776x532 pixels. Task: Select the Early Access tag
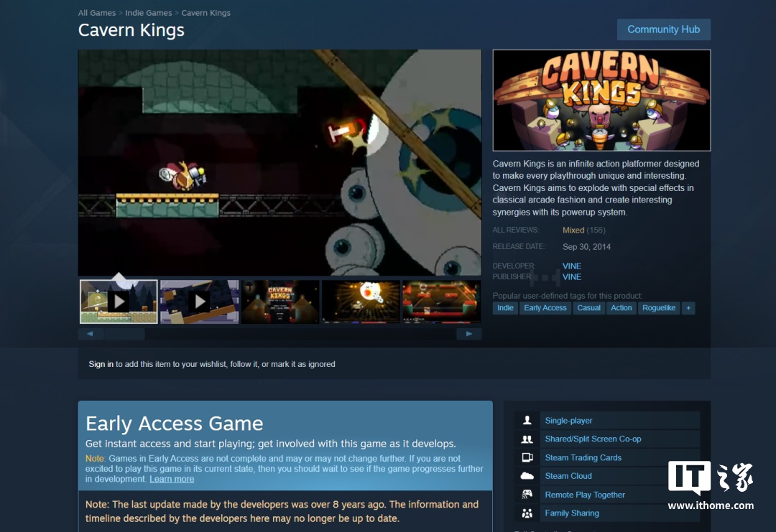point(545,308)
